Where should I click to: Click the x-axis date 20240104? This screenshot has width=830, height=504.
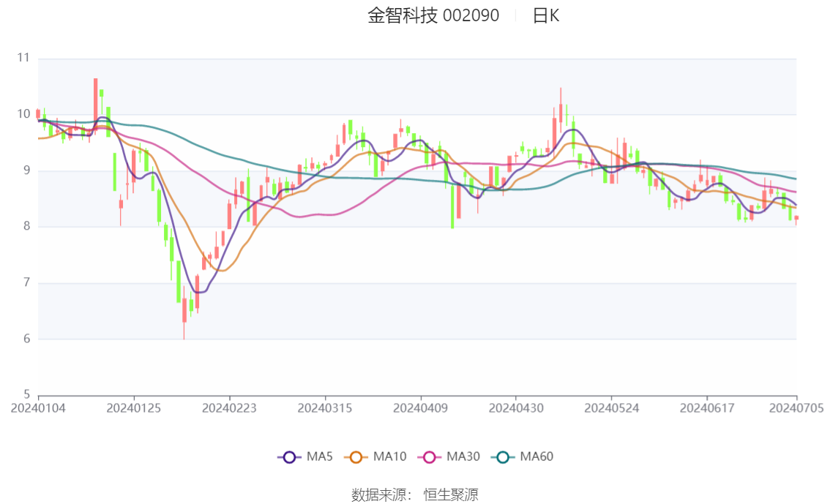click(x=38, y=408)
